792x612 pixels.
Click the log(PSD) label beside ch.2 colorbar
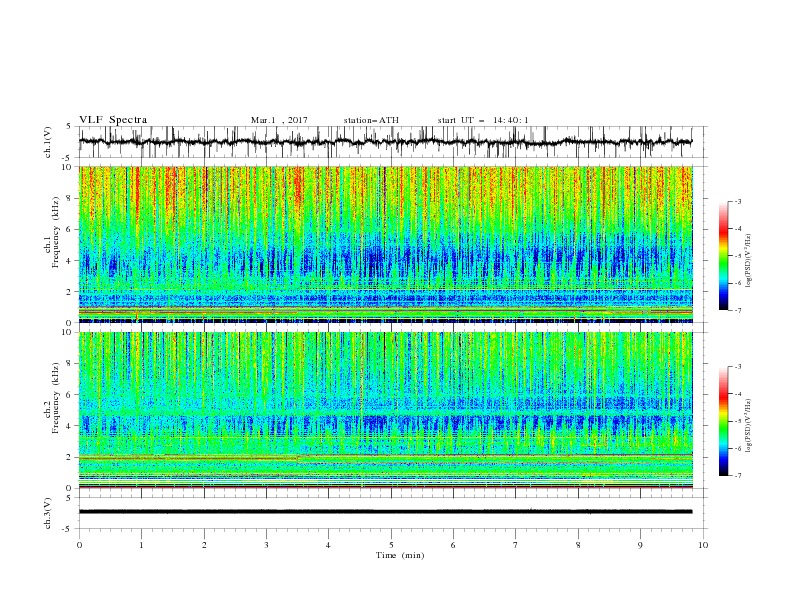click(749, 426)
